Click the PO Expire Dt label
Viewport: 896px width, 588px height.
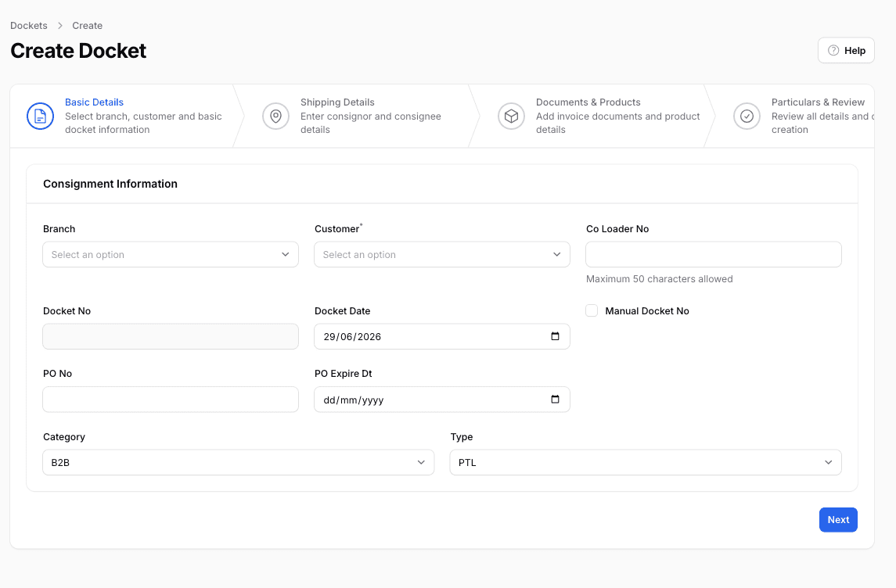coord(343,373)
